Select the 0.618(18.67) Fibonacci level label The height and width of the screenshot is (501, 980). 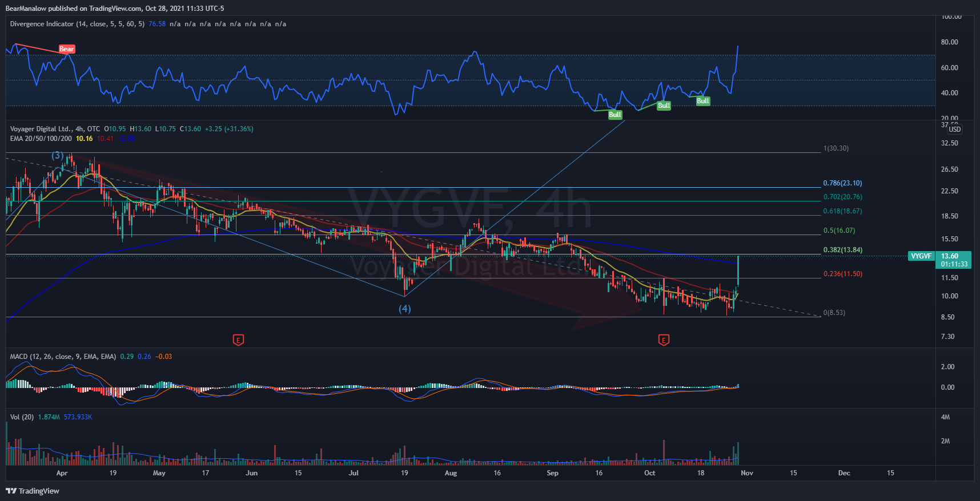842,211
